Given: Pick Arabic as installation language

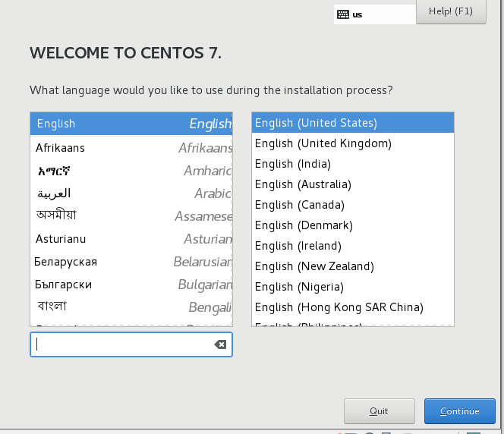Looking at the screenshot, I should (131, 193).
